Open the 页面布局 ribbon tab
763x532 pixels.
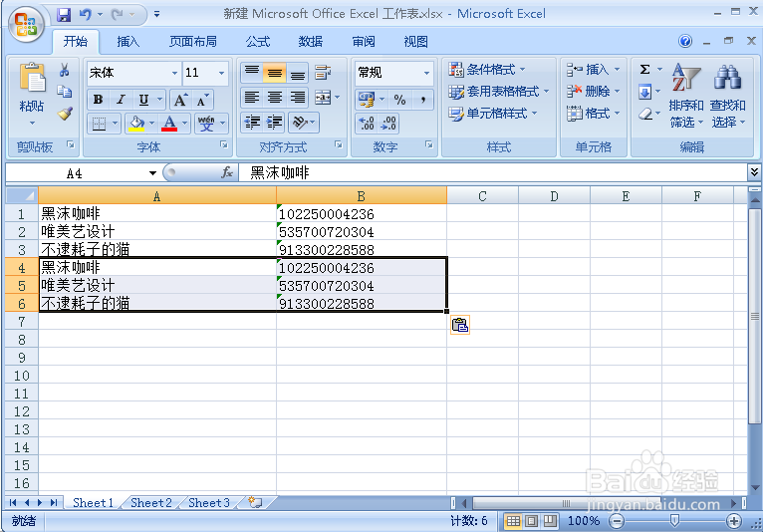(193, 42)
